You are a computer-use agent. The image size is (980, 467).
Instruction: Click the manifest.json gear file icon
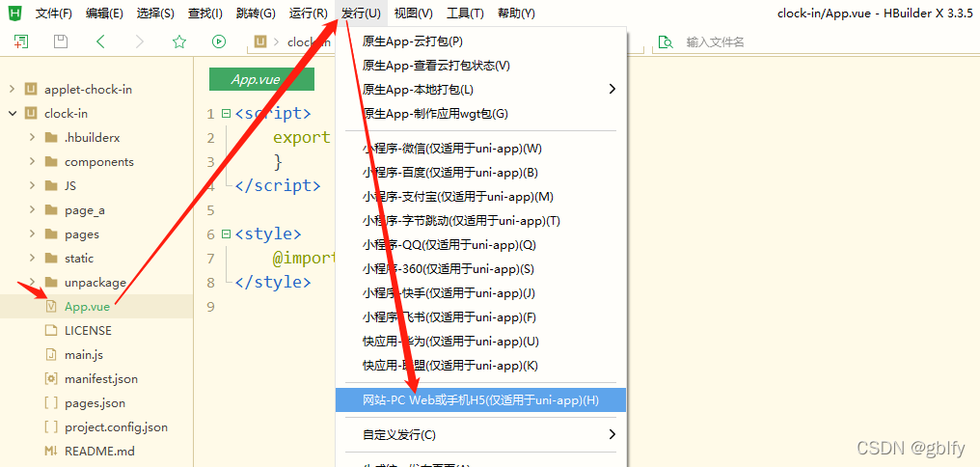[x=51, y=379]
